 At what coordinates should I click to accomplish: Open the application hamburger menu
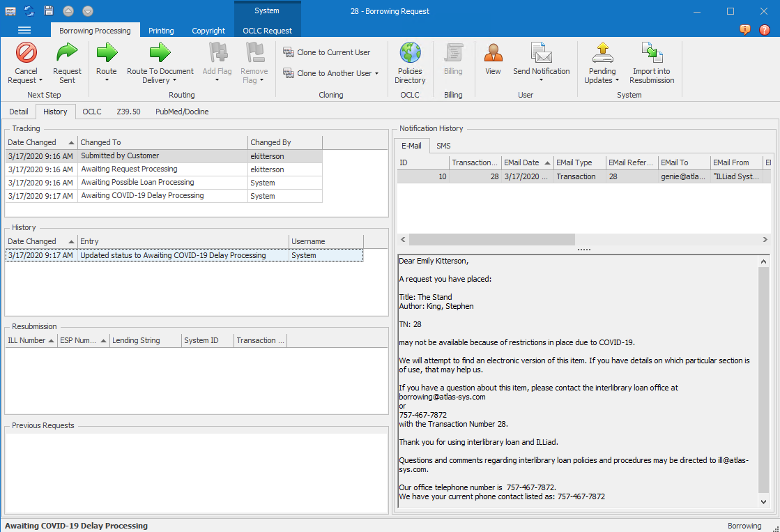24,30
